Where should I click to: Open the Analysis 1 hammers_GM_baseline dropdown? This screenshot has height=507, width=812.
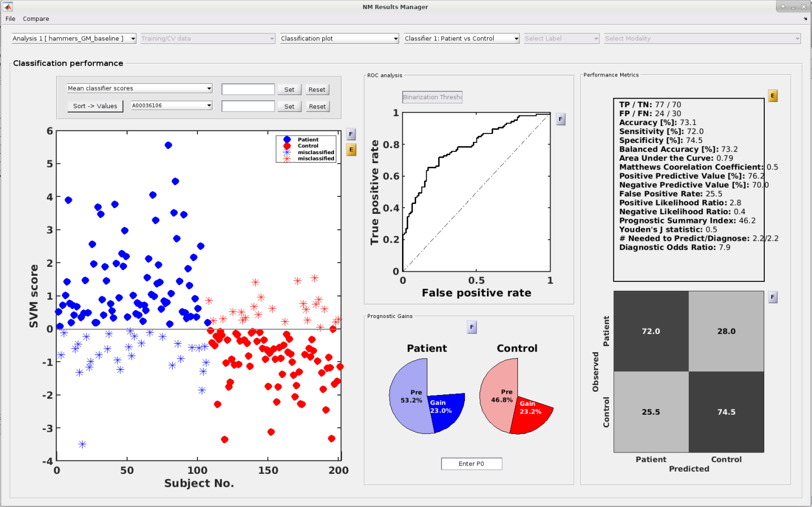click(x=74, y=38)
